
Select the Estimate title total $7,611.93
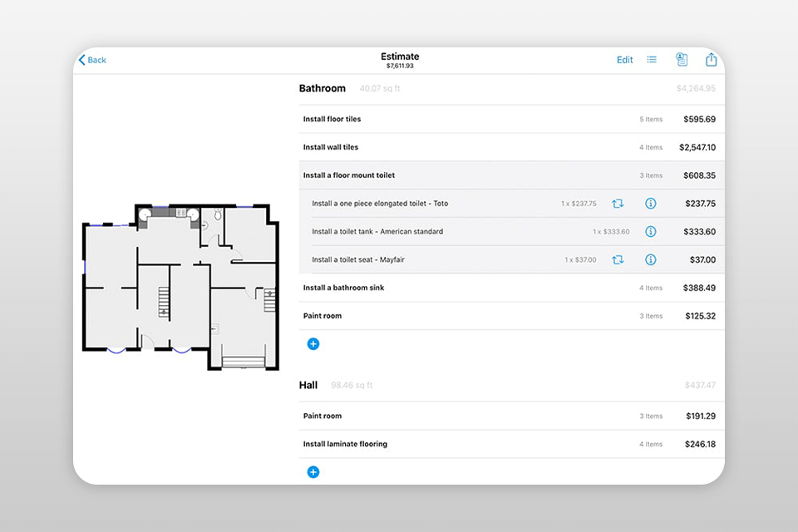tap(400, 66)
